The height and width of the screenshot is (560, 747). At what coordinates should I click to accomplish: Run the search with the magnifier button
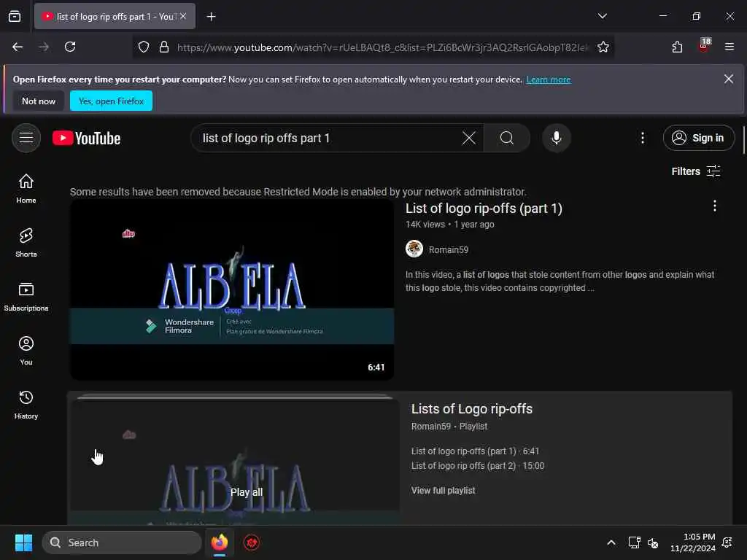point(507,138)
